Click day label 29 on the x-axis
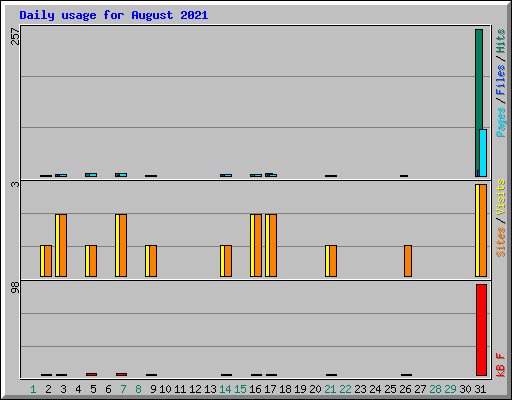The image size is (512, 400). (x=450, y=389)
